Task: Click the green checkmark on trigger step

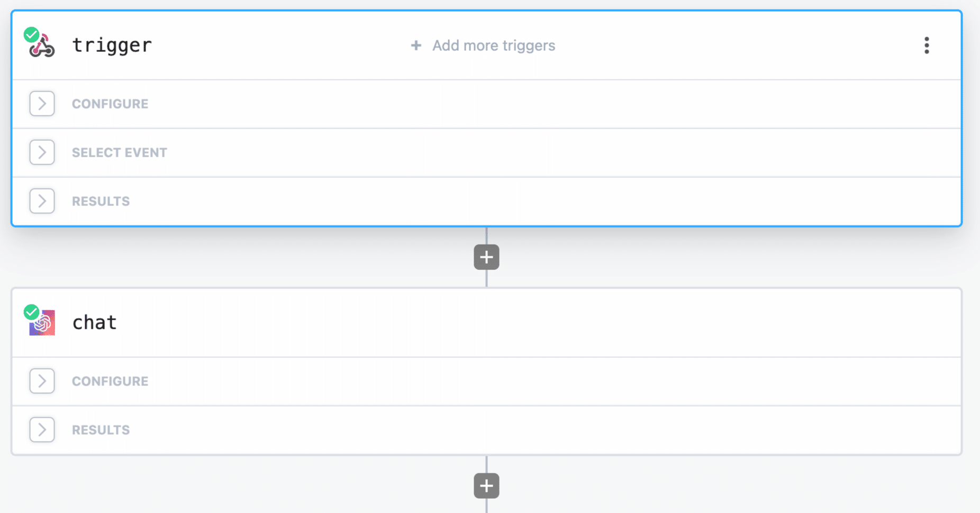Action: pyautogui.click(x=31, y=35)
